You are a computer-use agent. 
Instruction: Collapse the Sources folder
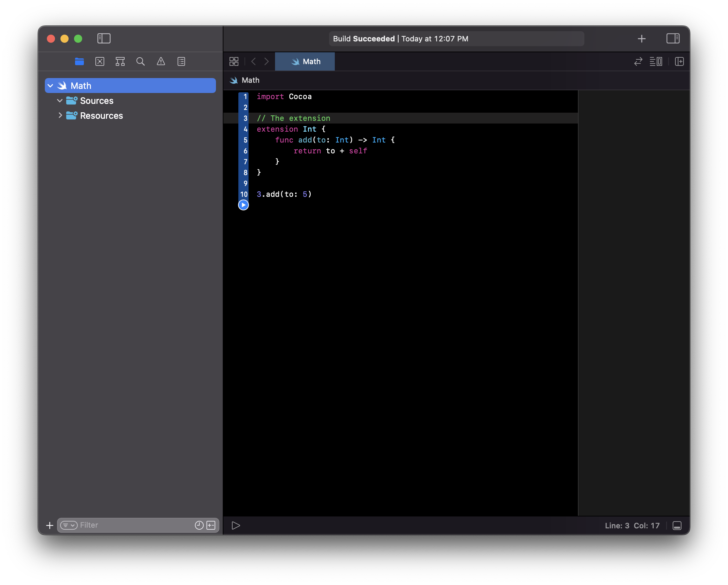(x=60, y=100)
